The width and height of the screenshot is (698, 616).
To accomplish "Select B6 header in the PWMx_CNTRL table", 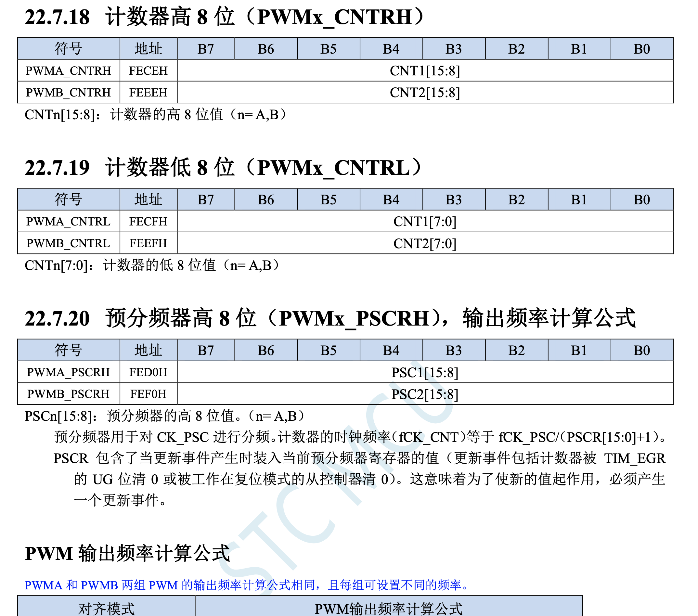I will [266, 199].
